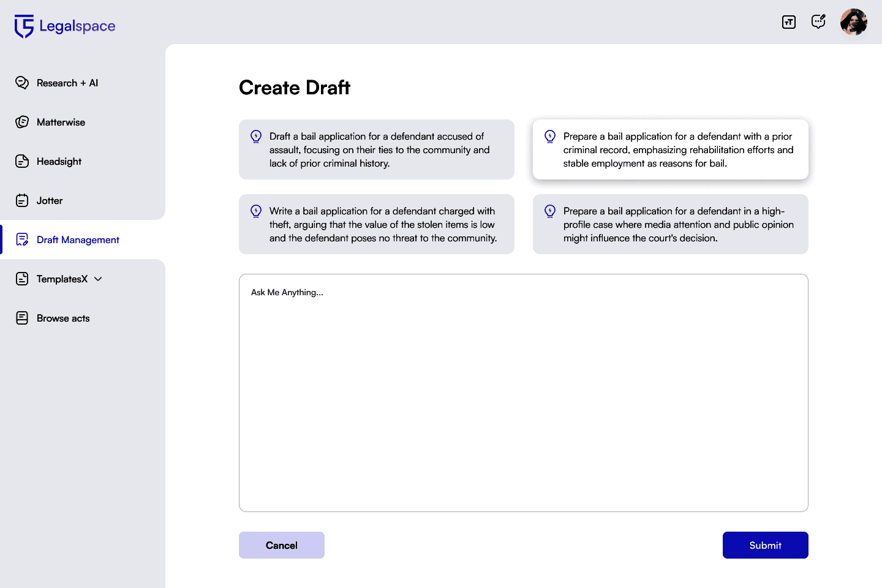Click the Browse acts sidebar icon

22,318
